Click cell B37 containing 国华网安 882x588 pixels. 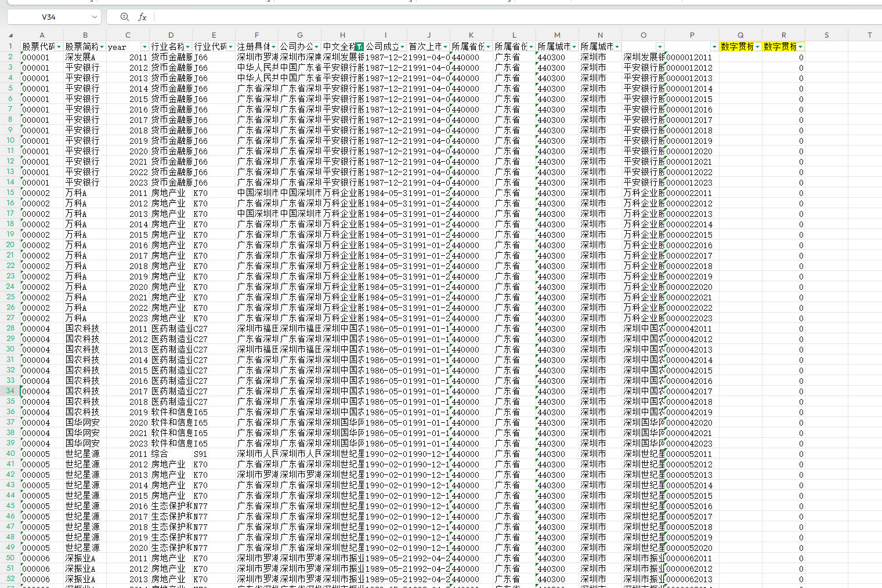point(85,423)
